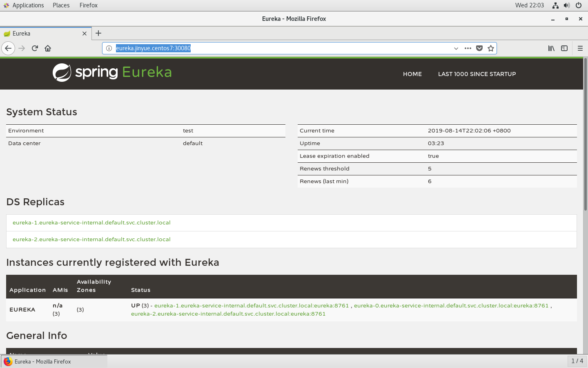This screenshot has width=588, height=368.
Task: Select Eureka - Mozilla Firefox taskbar entry
Action: click(54, 361)
